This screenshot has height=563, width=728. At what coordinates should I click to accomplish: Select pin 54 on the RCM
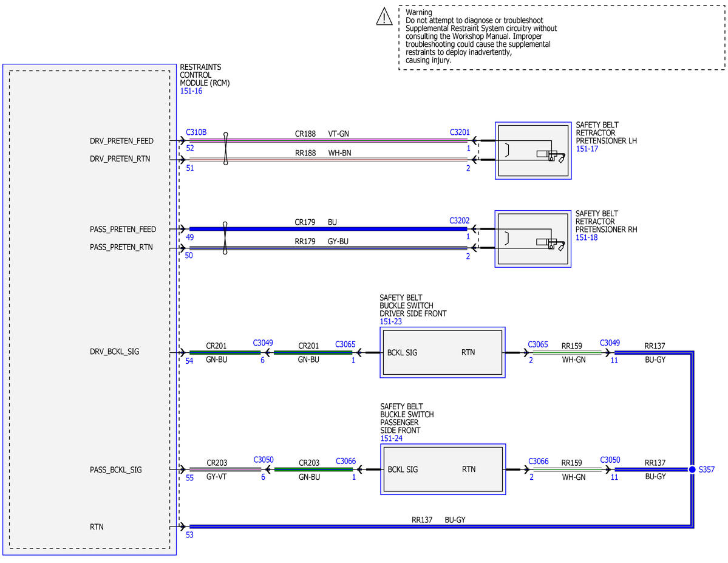pyautogui.click(x=189, y=361)
